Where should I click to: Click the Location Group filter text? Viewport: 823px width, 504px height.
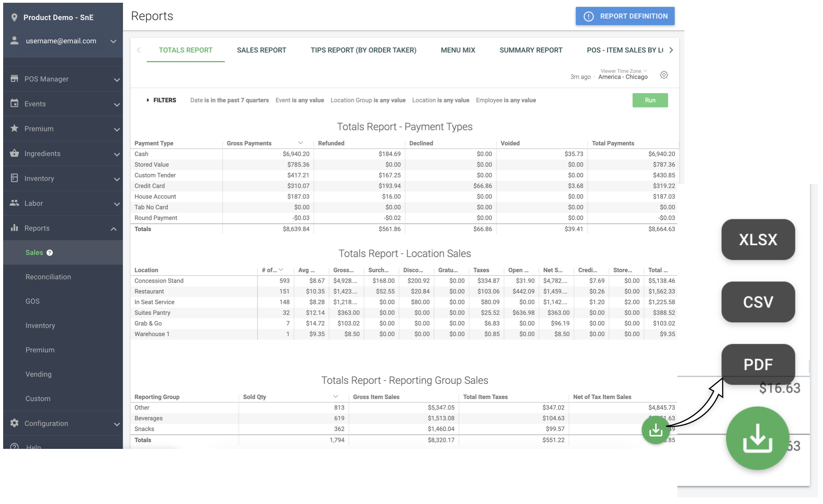(x=368, y=100)
